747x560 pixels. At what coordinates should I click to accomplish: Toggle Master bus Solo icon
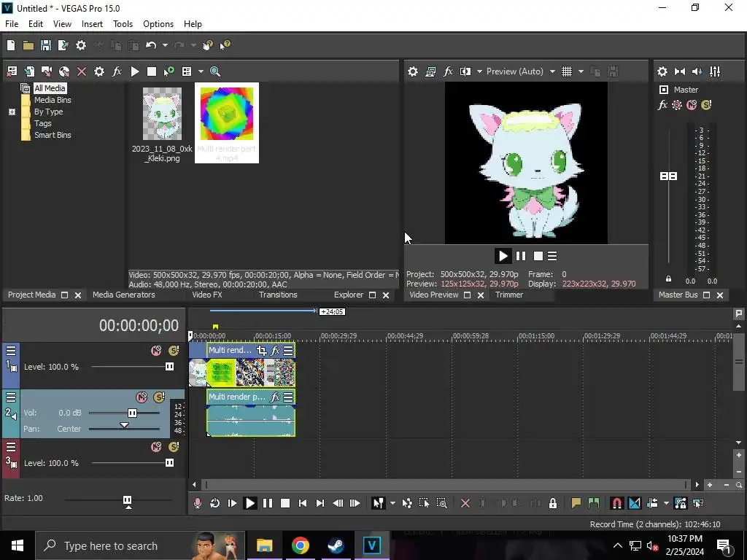click(706, 105)
